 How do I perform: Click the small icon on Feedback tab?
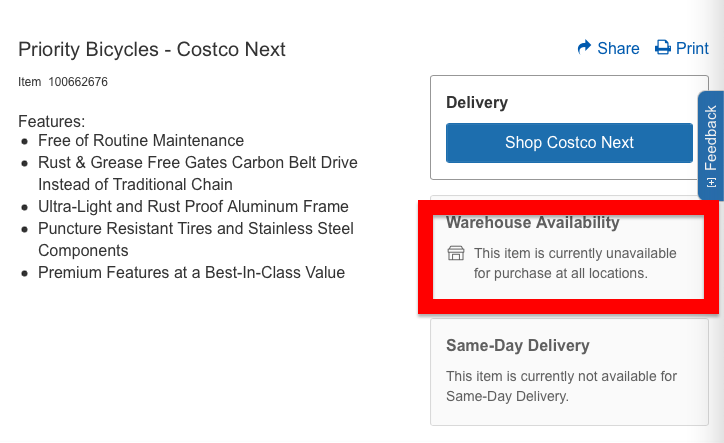coord(711,183)
